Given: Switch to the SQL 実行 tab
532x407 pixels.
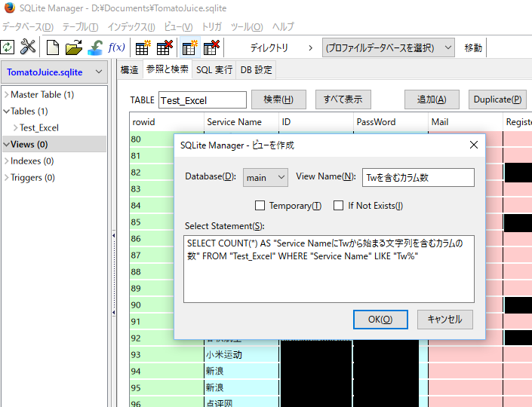Looking at the screenshot, I should coord(214,70).
